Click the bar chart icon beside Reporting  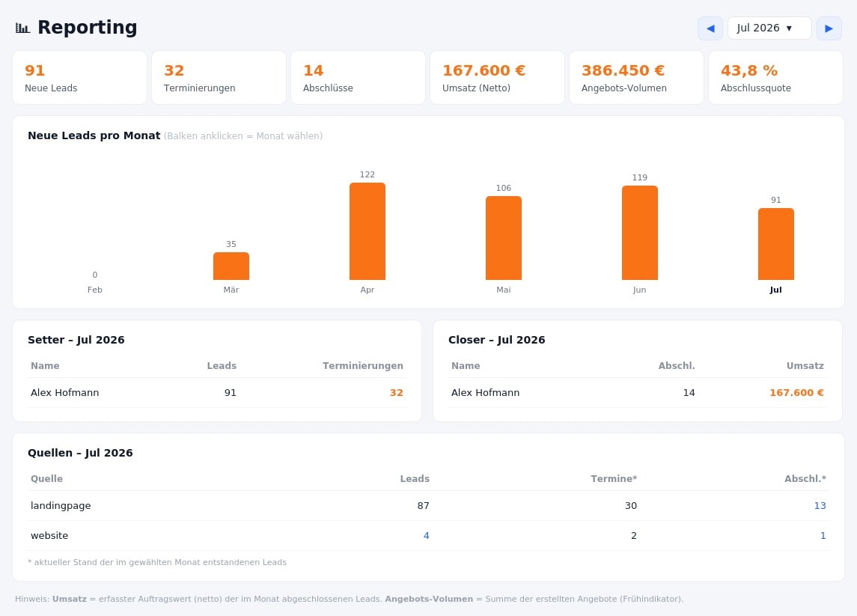click(x=23, y=28)
